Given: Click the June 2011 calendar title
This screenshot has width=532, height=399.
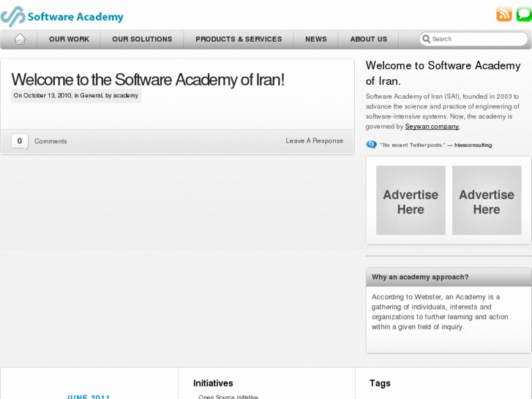Looking at the screenshot, I should tap(88, 397).
